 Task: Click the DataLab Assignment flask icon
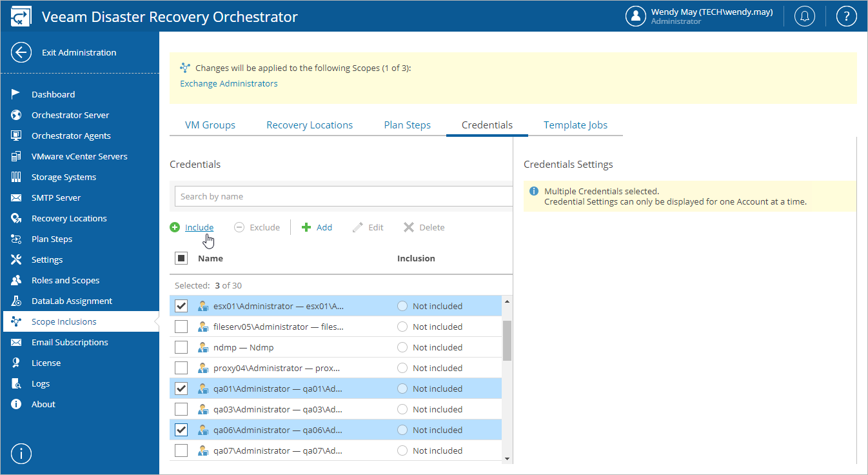tap(17, 301)
